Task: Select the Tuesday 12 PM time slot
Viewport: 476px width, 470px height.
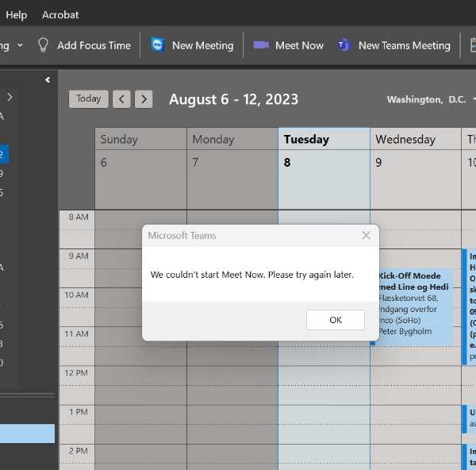Action: pos(324,376)
